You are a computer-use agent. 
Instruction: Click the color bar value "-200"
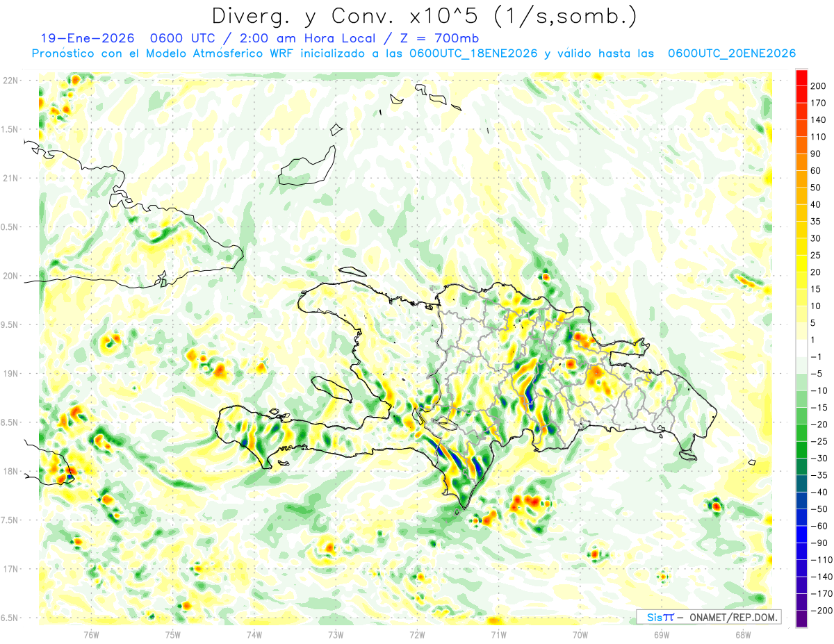click(x=820, y=610)
